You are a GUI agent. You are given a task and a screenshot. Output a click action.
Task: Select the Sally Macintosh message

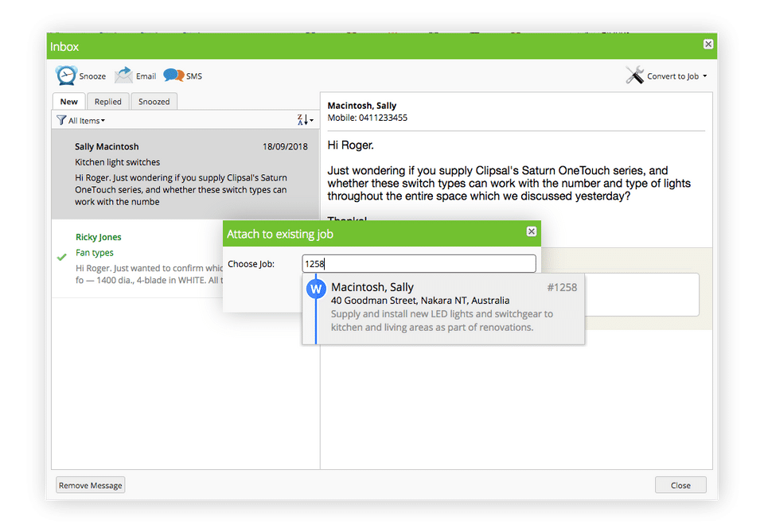(x=185, y=174)
